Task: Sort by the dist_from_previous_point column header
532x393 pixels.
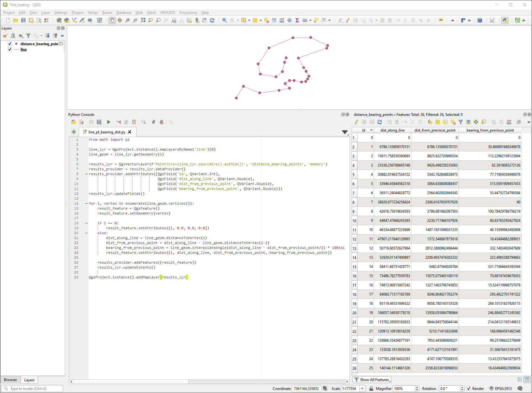Action: tap(435, 130)
